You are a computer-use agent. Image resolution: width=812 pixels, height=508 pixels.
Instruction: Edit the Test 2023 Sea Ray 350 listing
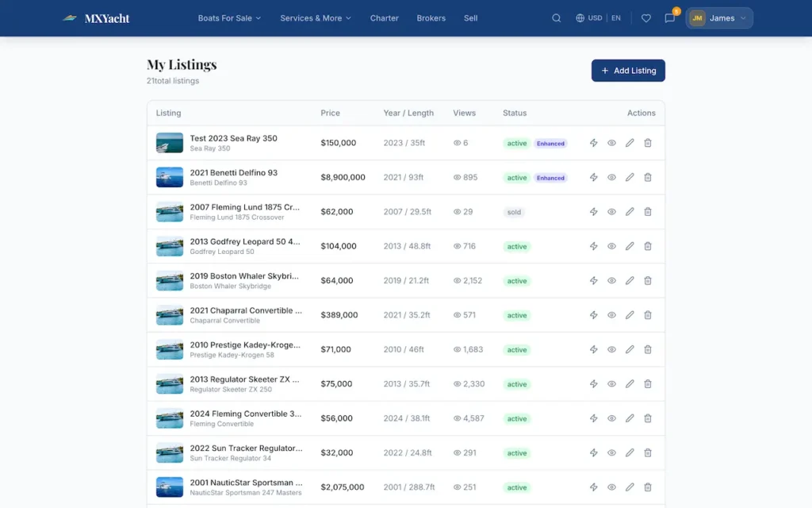tap(630, 143)
